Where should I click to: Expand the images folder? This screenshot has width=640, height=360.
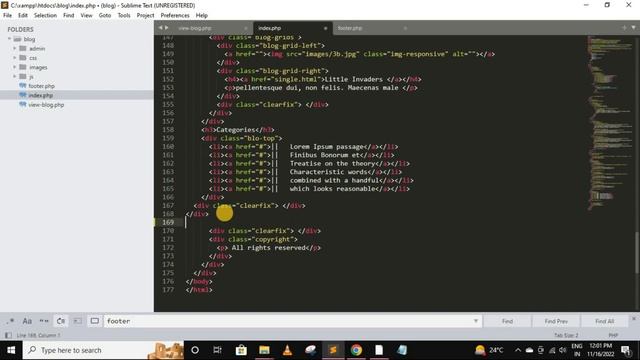pyautogui.click(x=15, y=67)
